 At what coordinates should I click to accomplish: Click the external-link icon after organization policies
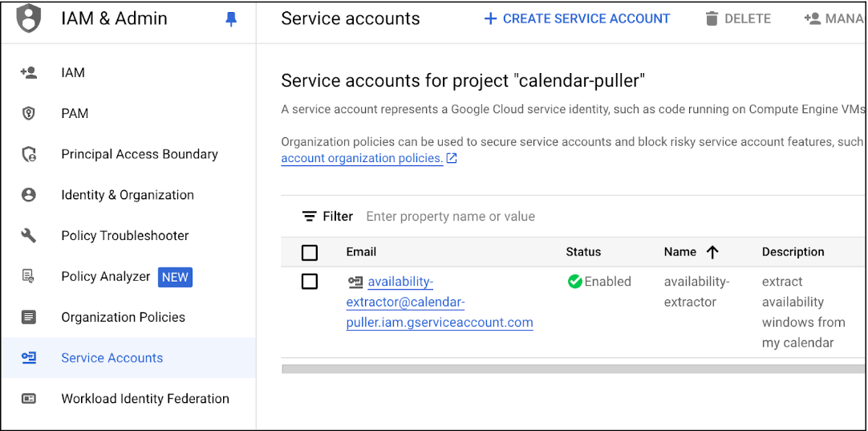tap(452, 158)
